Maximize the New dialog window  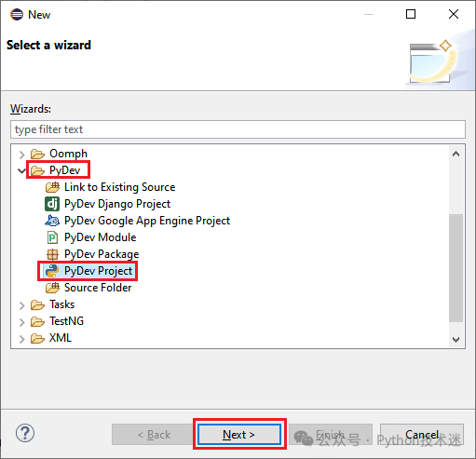tap(411, 14)
